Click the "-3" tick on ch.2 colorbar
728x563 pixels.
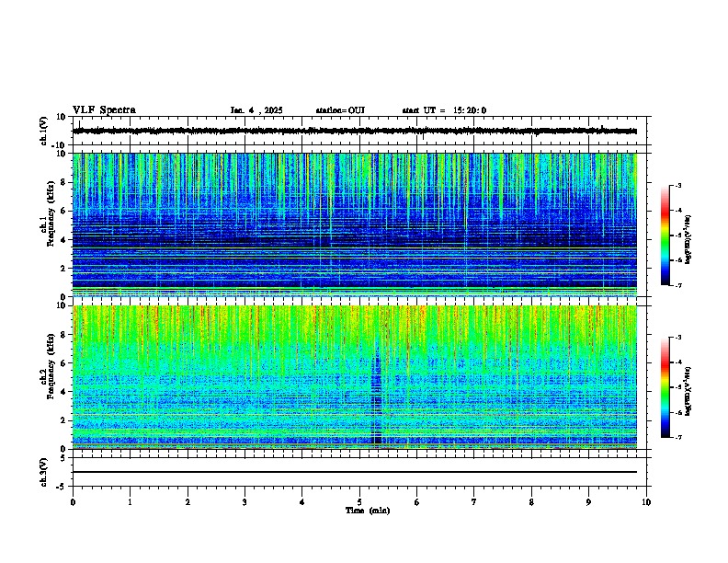click(x=678, y=338)
